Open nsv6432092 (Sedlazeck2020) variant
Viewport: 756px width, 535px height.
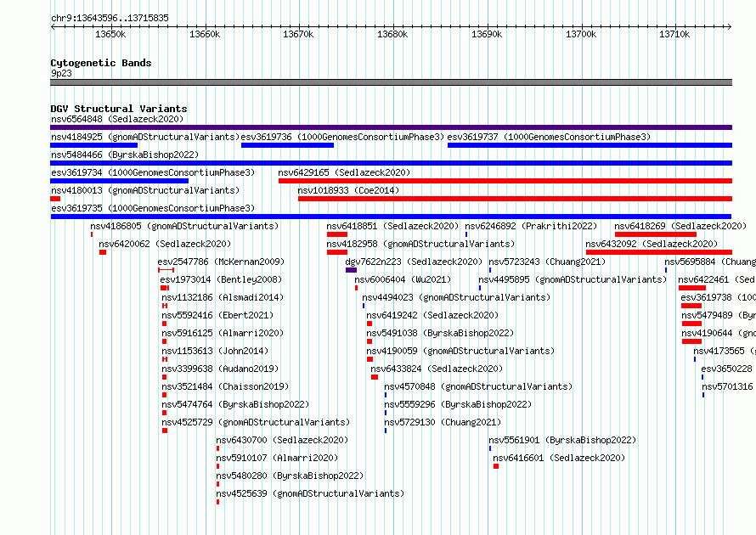click(652, 244)
